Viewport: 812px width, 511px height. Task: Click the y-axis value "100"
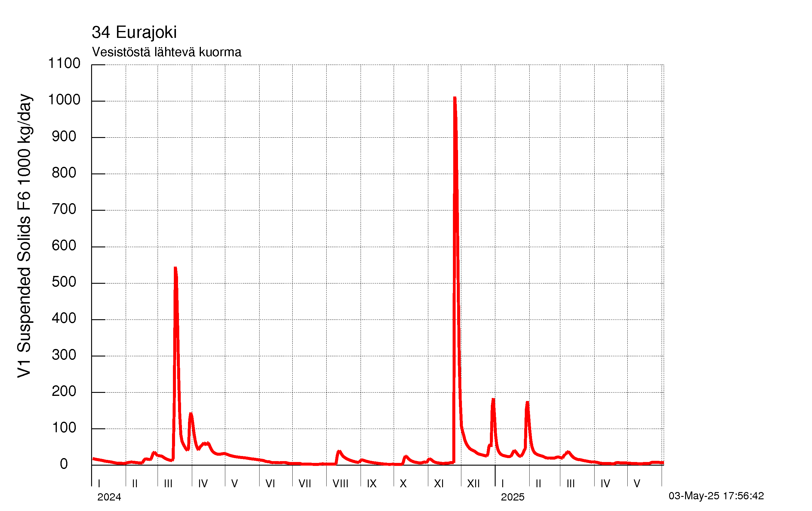(x=64, y=428)
